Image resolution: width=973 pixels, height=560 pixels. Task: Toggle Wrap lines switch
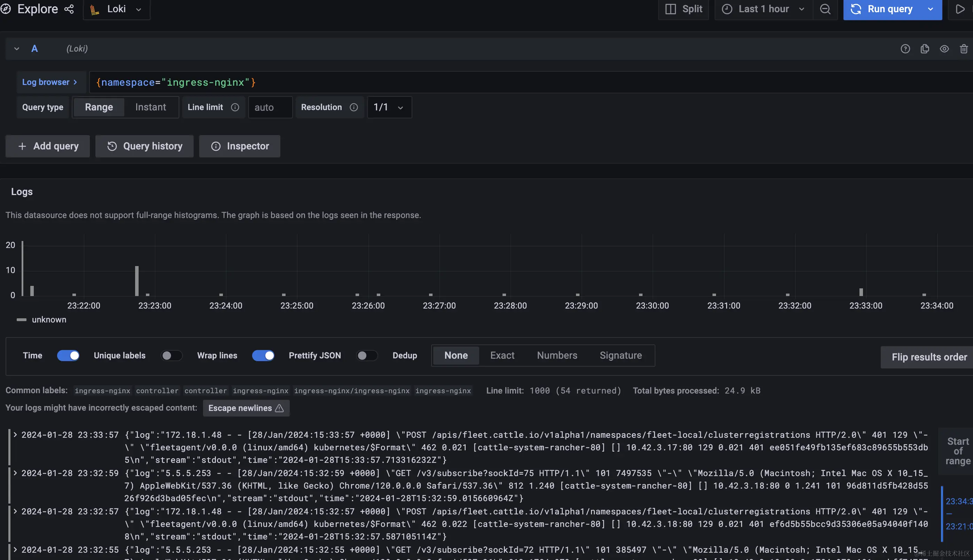tap(263, 356)
